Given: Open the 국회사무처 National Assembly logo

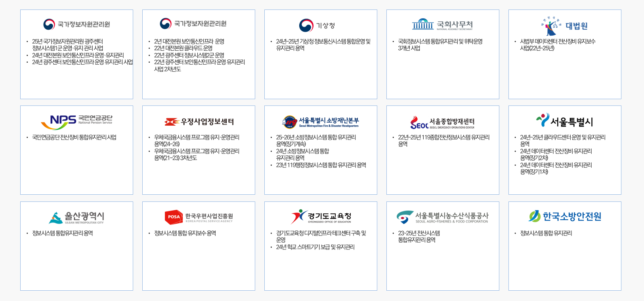Looking at the screenshot, I should click(x=442, y=25).
